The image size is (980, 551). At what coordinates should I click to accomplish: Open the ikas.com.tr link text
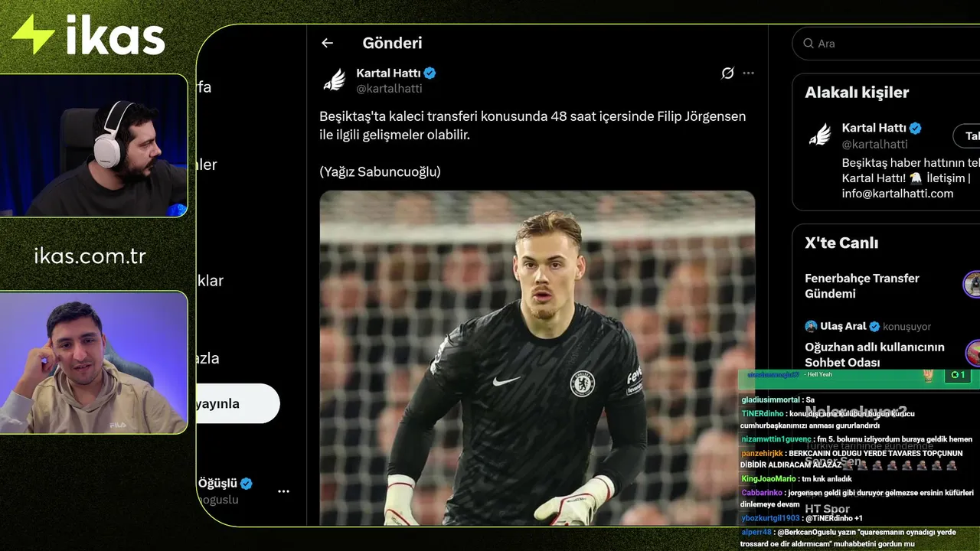[90, 256]
